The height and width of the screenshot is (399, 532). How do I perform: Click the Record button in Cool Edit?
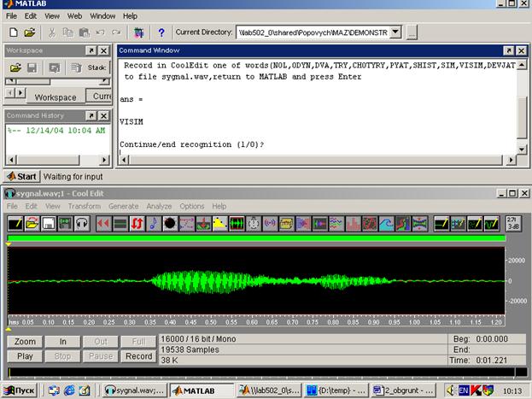click(x=139, y=356)
